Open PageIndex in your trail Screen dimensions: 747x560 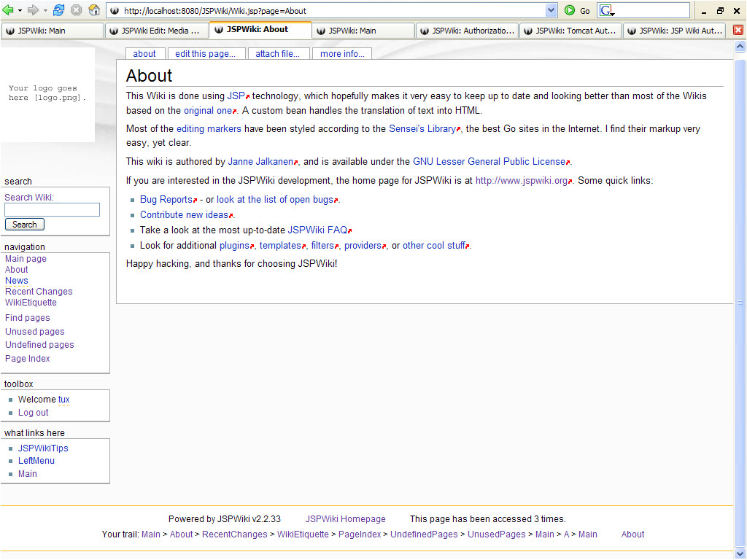pyautogui.click(x=360, y=534)
